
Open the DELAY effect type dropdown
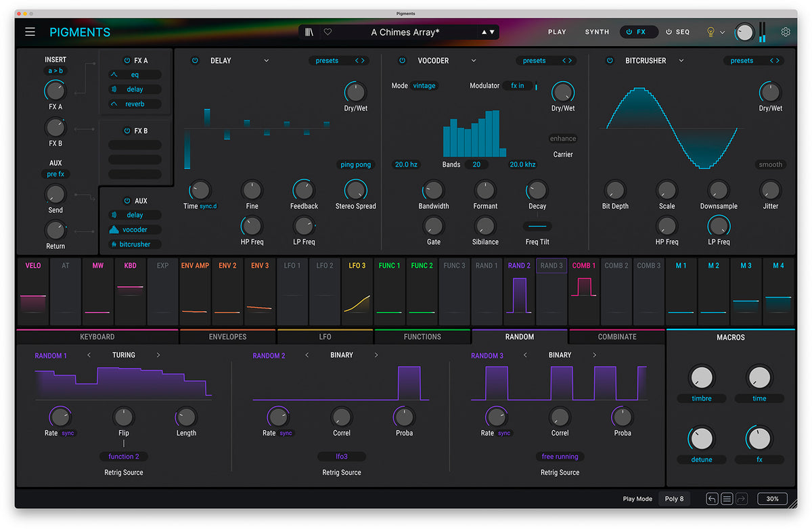tap(267, 61)
